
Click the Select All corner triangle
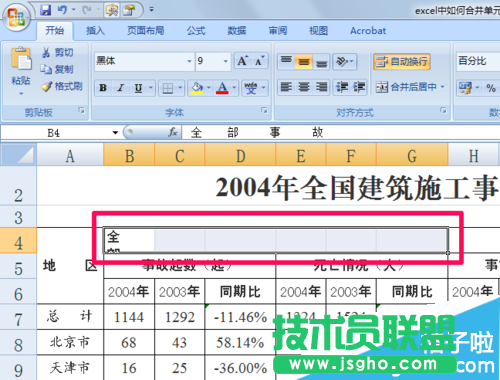18,155
